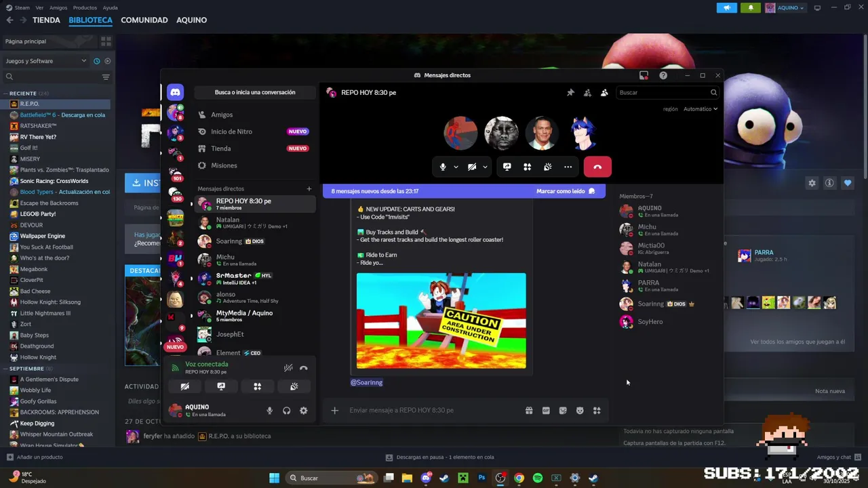Share your screen from call controls
Viewport: 868px width, 488px height.
click(x=507, y=167)
